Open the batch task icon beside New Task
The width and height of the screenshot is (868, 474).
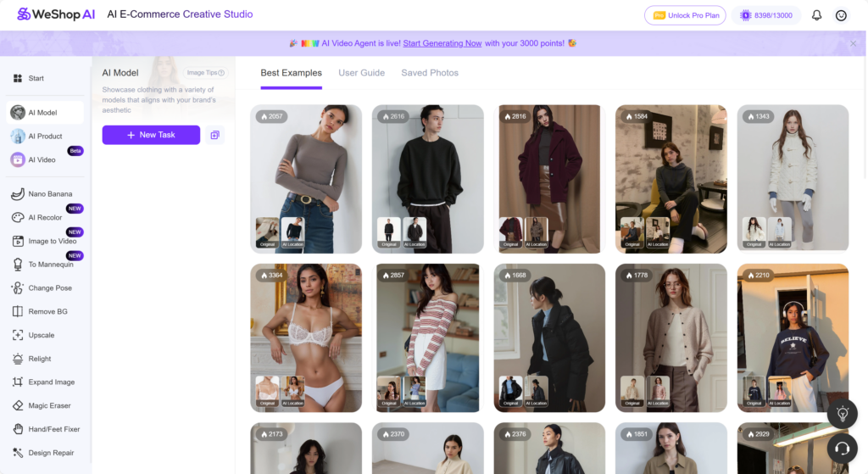coord(214,135)
